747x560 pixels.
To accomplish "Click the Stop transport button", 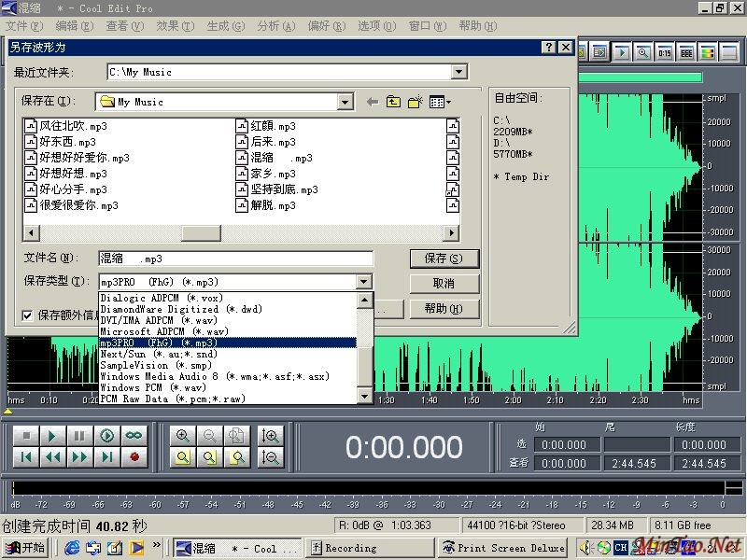I will tap(26, 436).
